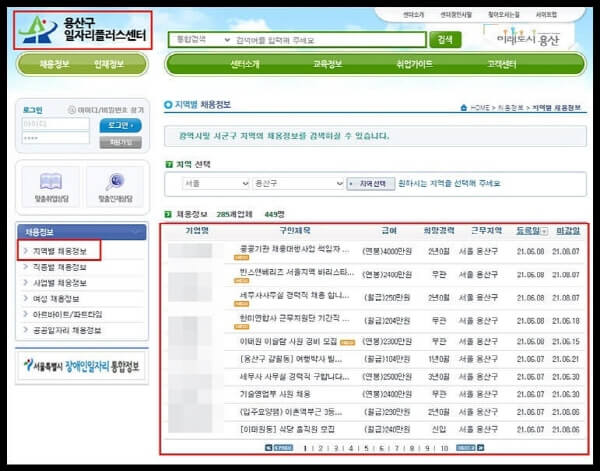Focus the password login field
This screenshot has height=471, width=600.
[x=55, y=138]
